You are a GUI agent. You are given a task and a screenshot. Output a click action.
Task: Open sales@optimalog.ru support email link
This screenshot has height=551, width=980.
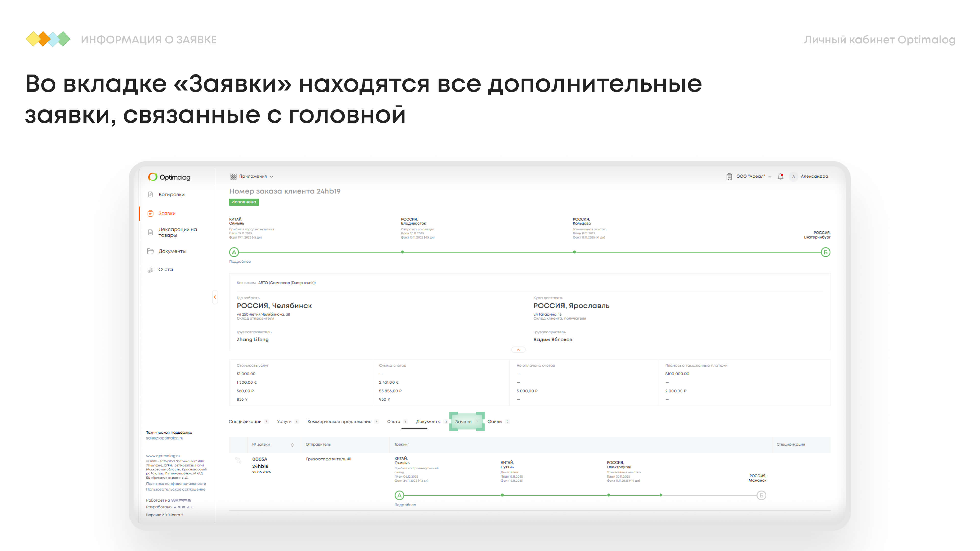(x=164, y=438)
